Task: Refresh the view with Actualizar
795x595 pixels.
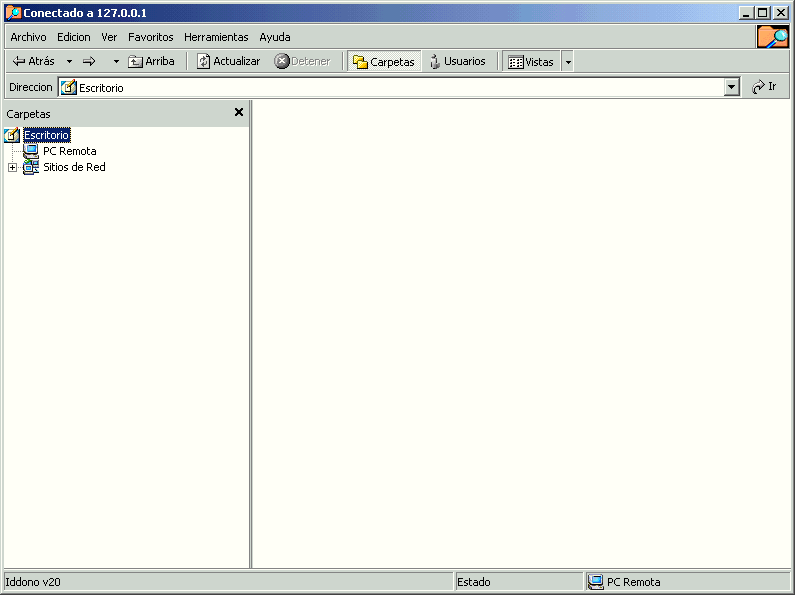Action: (228, 61)
